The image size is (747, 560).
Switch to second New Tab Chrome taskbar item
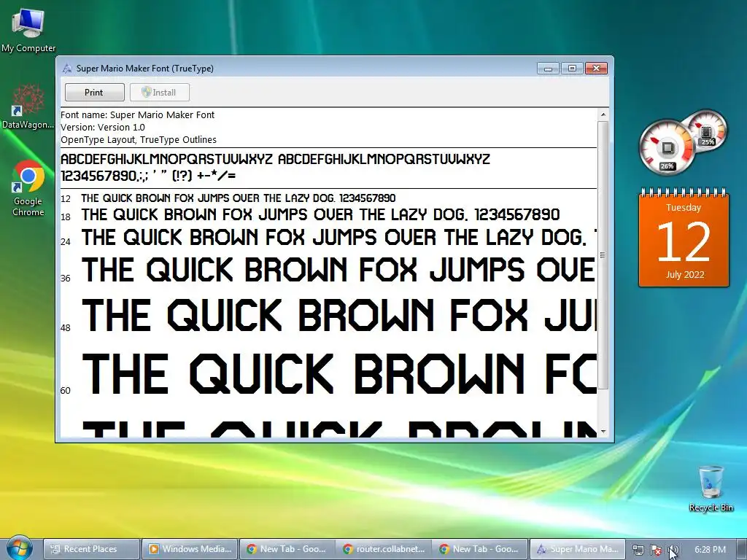pyautogui.click(x=481, y=549)
